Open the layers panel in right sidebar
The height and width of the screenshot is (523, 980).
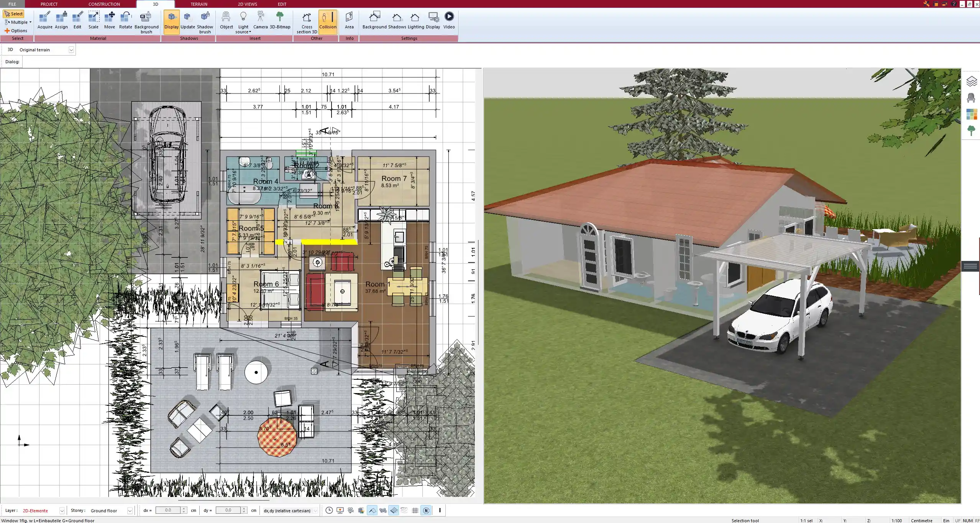coord(971,81)
